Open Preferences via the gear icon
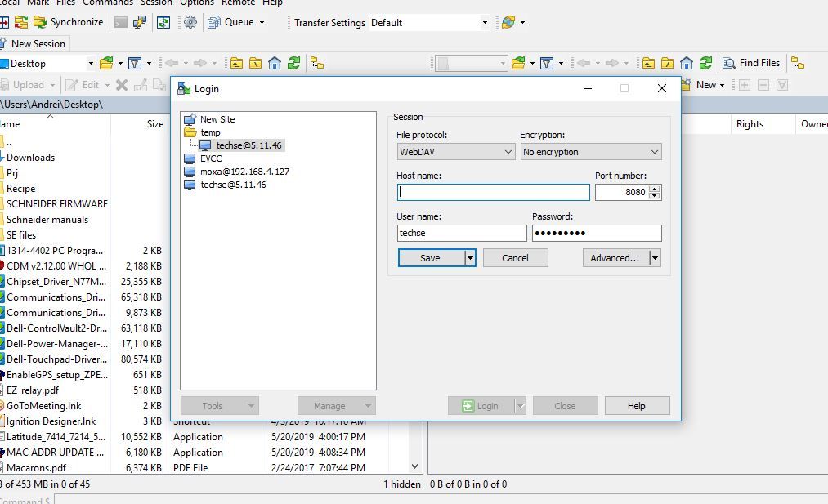This screenshot has width=828, height=504. click(x=190, y=22)
